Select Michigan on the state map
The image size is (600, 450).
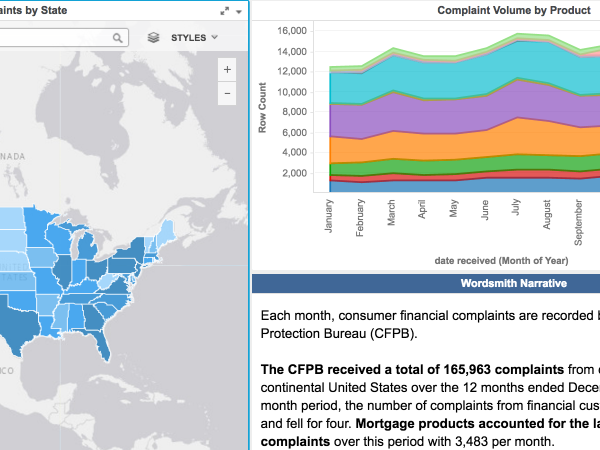tap(88, 247)
